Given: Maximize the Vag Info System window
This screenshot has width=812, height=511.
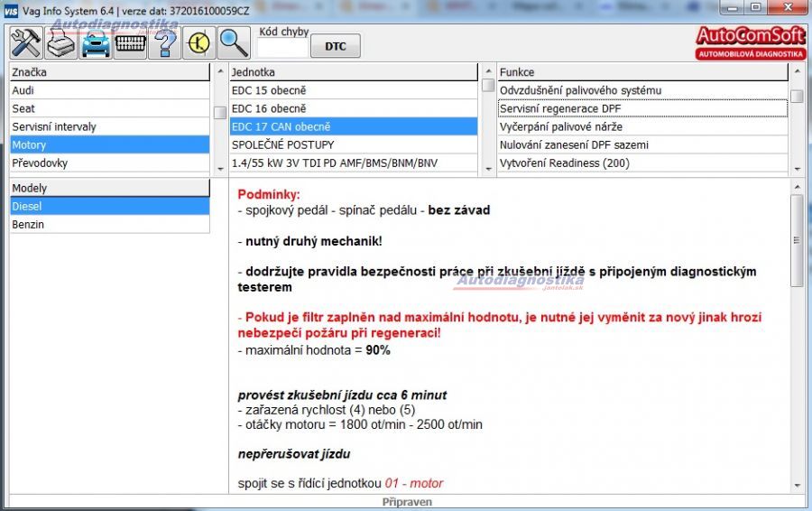Looking at the screenshot, I should [755, 8].
